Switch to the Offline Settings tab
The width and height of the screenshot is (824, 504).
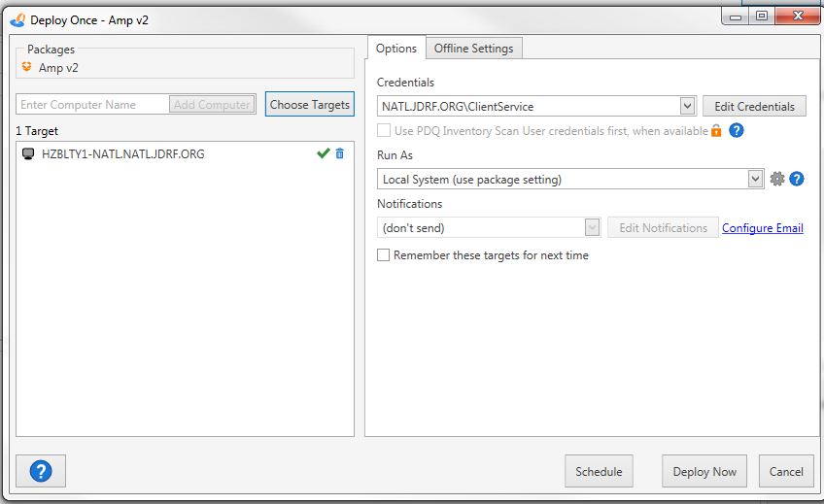coord(474,48)
